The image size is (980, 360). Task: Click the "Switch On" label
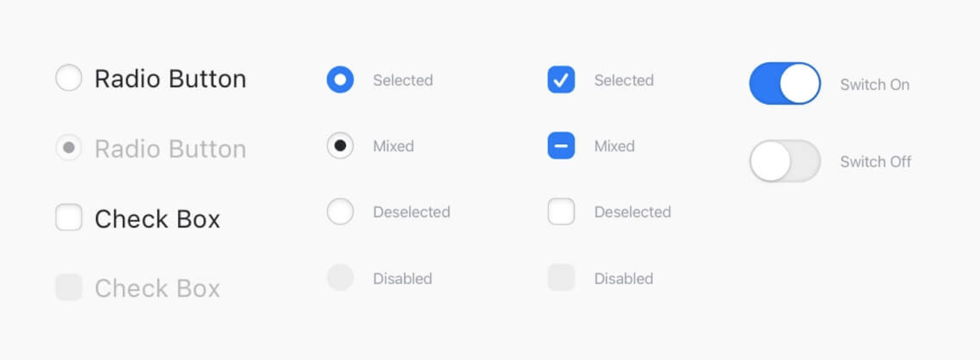874,85
